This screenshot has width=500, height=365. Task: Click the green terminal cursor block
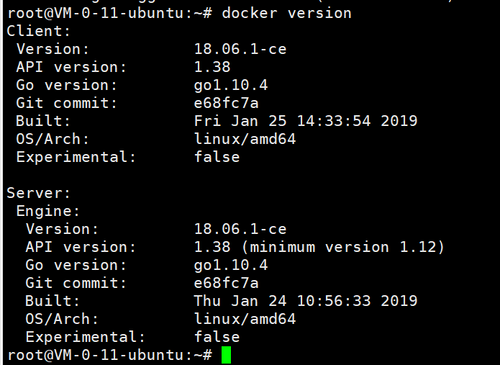[226, 355]
